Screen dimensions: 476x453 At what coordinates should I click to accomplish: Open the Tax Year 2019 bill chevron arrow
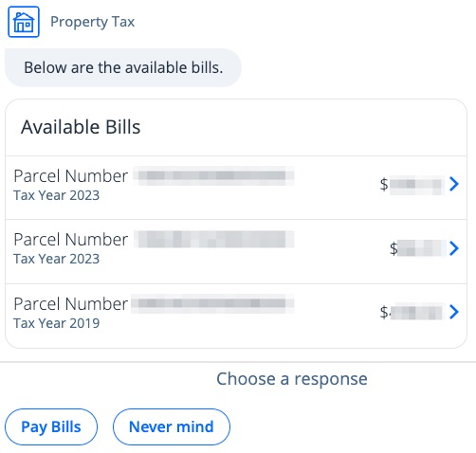click(454, 312)
